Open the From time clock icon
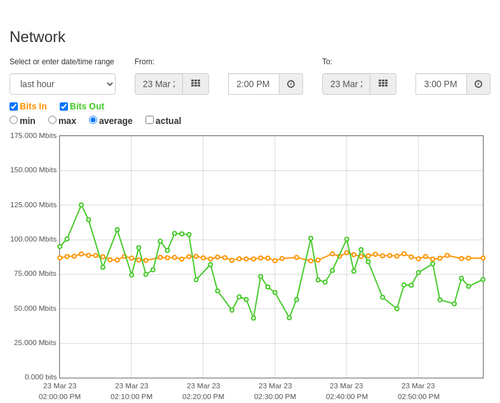Screen dimensions: 500x403 (291, 84)
